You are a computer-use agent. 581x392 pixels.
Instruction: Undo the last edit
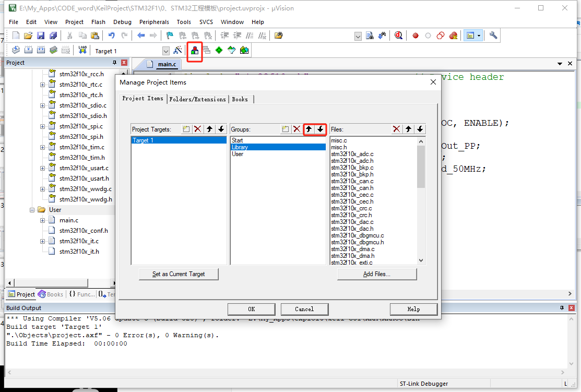click(111, 35)
